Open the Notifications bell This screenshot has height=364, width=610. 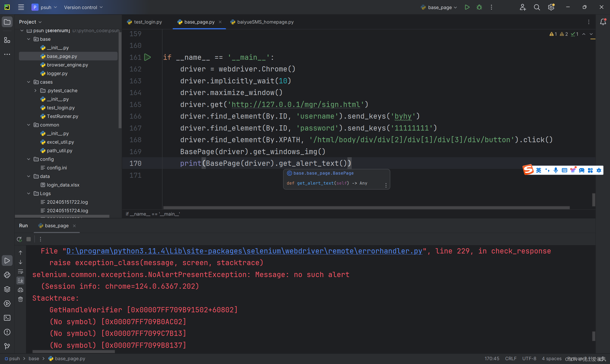pos(603,22)
